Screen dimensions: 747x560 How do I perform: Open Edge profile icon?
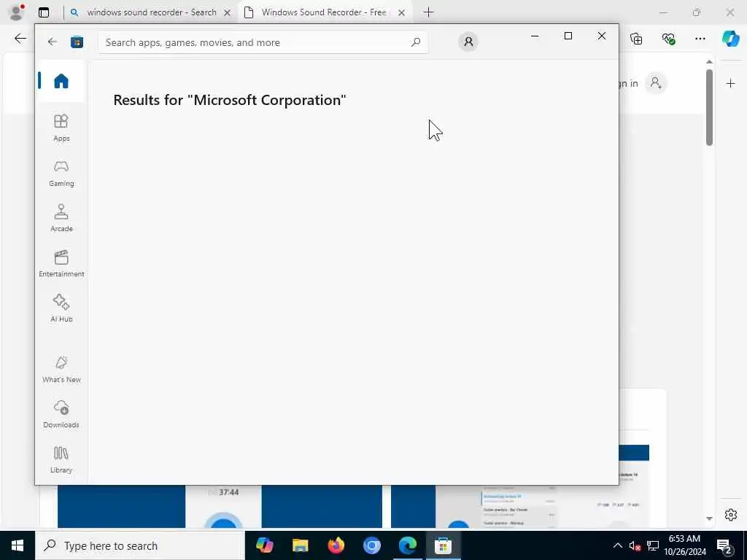coord(16,12)
